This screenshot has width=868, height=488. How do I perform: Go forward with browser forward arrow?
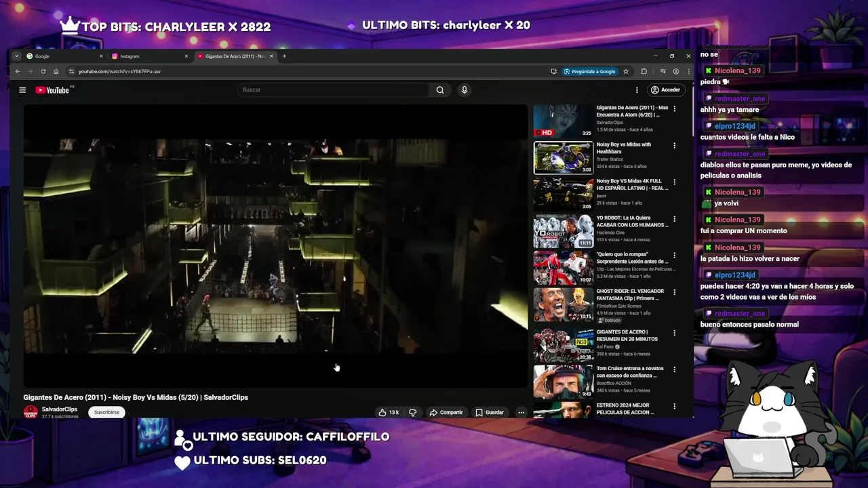pyautogui.click(x=30, y=71)
